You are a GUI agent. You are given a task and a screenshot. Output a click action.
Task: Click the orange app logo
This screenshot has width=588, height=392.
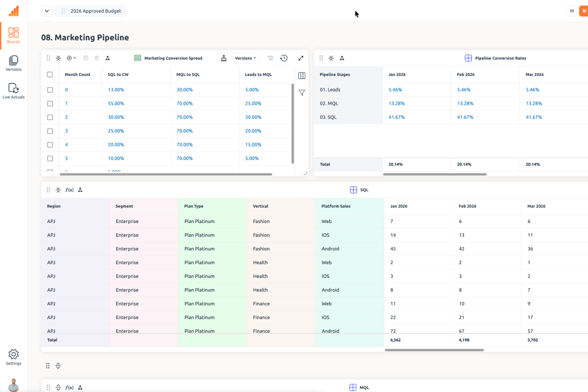click(14, 11)
